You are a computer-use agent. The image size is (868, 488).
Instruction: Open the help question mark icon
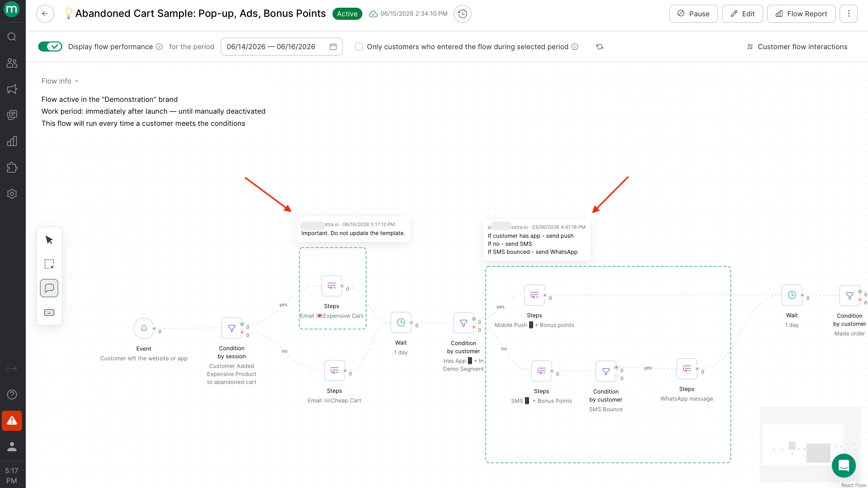12,394
